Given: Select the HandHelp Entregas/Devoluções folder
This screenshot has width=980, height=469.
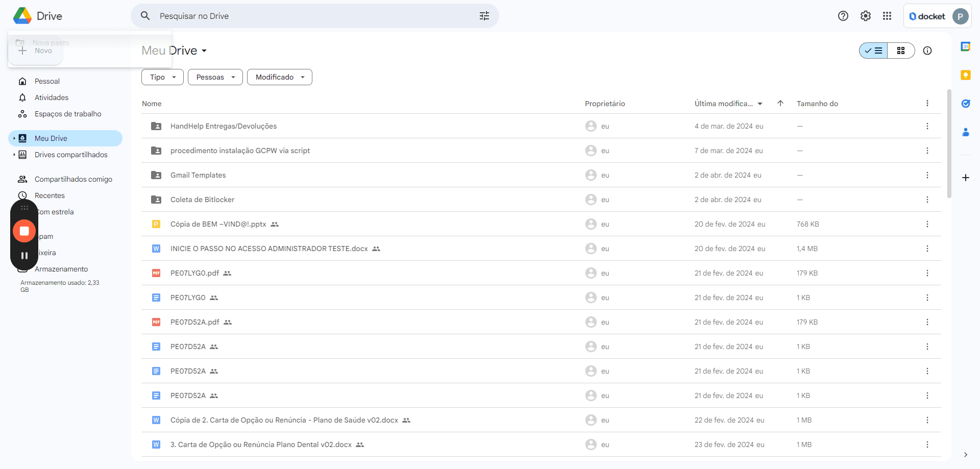Looking at the screenshot, I should coord(541,126).
